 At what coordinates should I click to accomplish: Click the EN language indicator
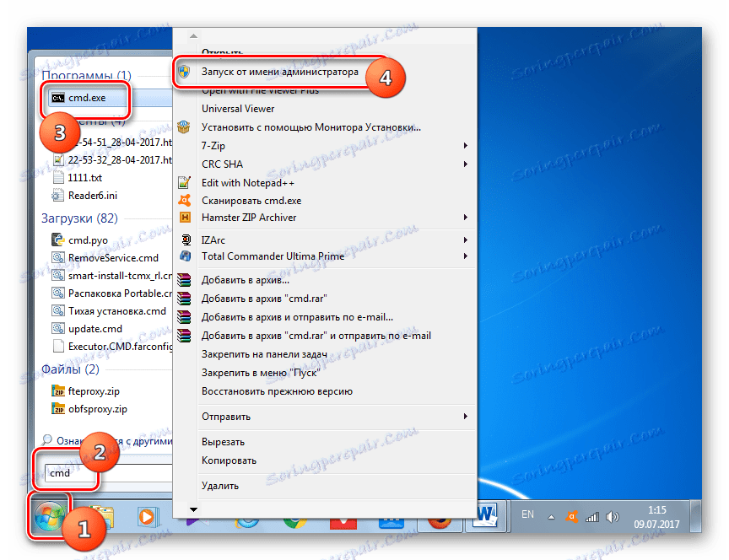[x=527, y=514]
